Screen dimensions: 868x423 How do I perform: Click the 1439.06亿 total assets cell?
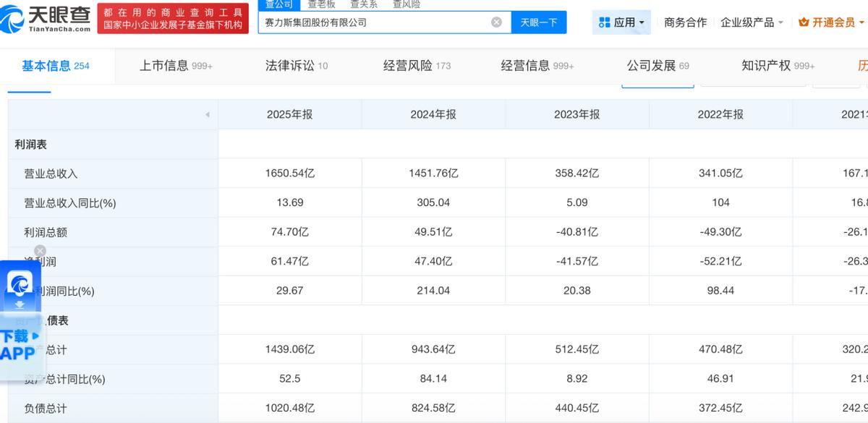(289, 349)
